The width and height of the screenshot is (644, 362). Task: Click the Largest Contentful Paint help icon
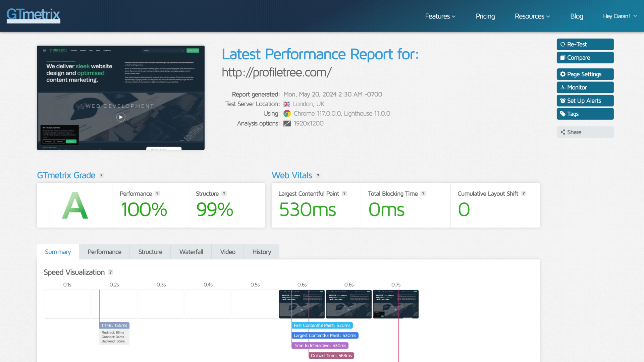(x=344, y=193)
